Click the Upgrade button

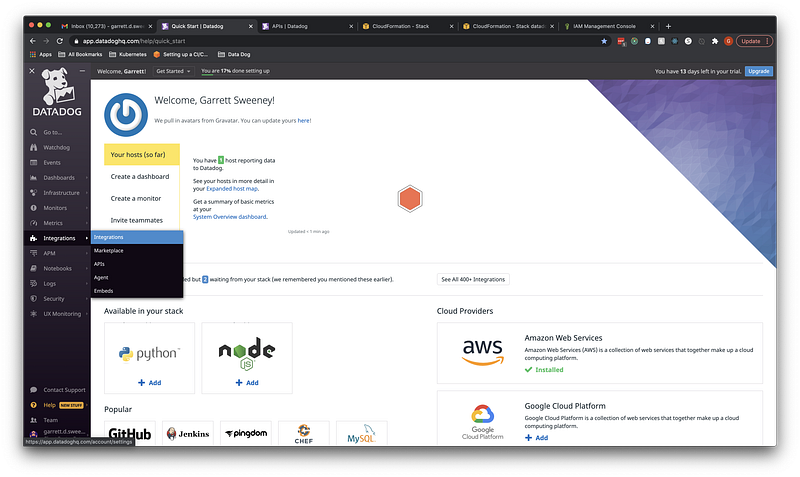point(759,71)
